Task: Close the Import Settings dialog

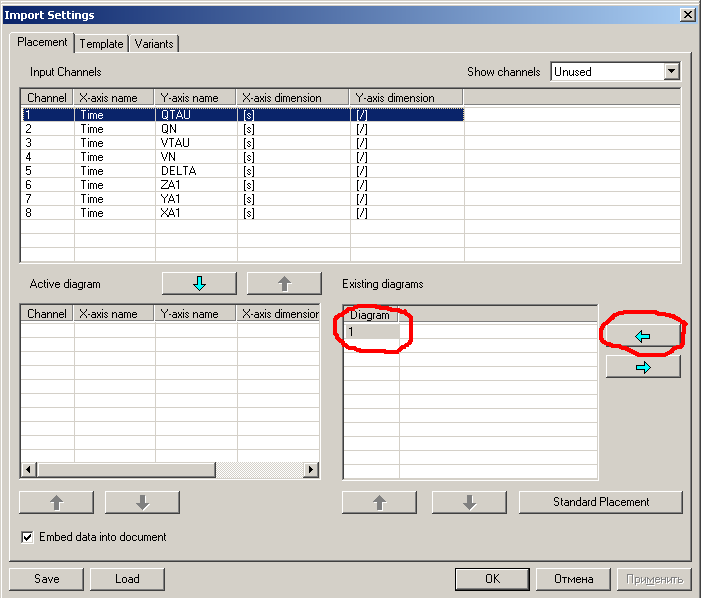Action: pyautogui.click(x=687, y=15)
